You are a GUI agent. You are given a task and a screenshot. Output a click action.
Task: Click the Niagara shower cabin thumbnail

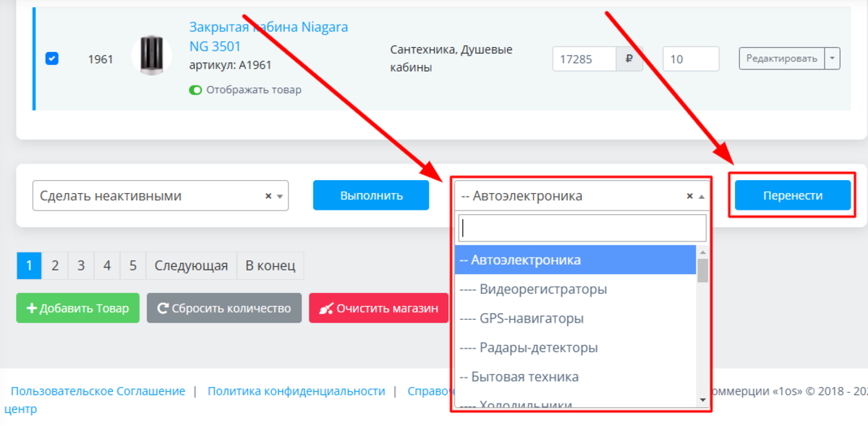point(152,56)
